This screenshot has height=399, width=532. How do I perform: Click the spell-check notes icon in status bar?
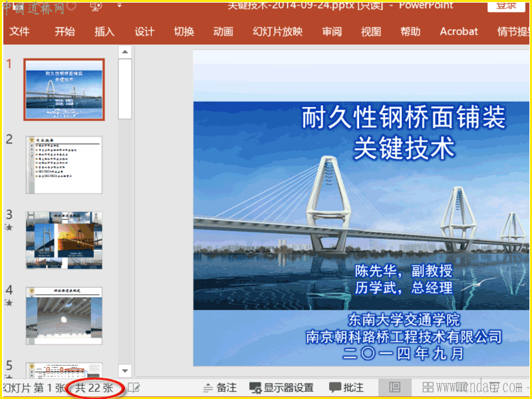(134, 388)
